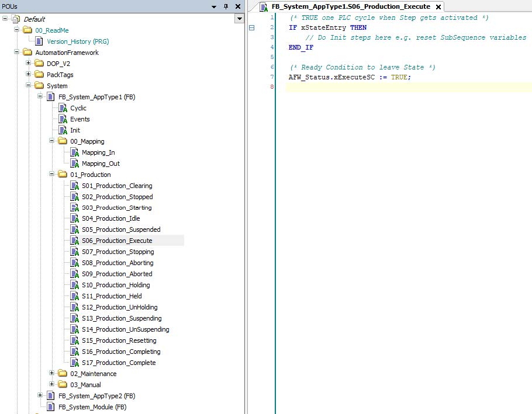Click the Cyclic action icon
This screenshot has height=414, width=532.
(63, 108)
